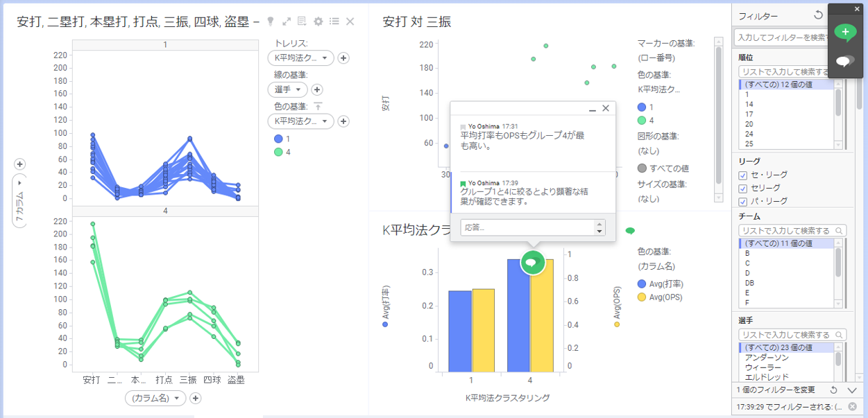Show all conversations with the white chat bubbles icon

(844, 62)
